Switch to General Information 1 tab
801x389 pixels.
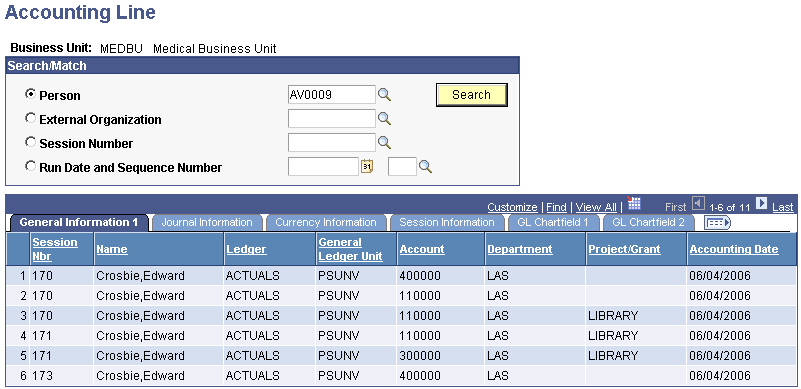click(x=79, y=222)
